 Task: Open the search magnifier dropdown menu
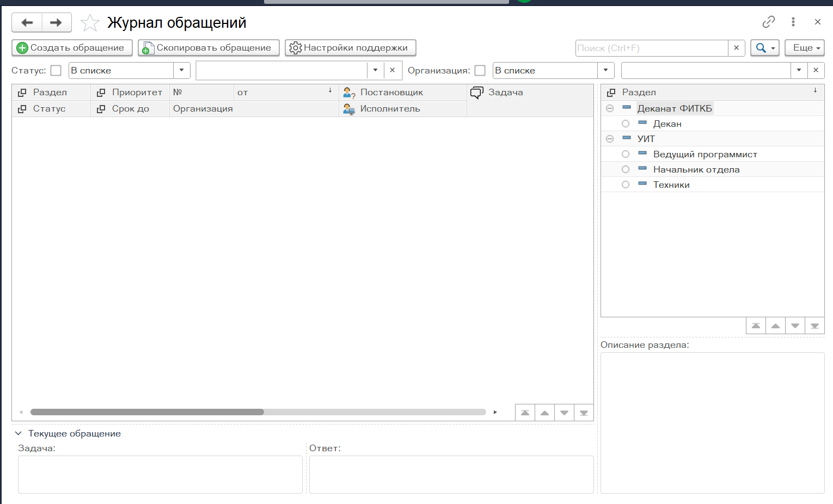click(765, 48)
